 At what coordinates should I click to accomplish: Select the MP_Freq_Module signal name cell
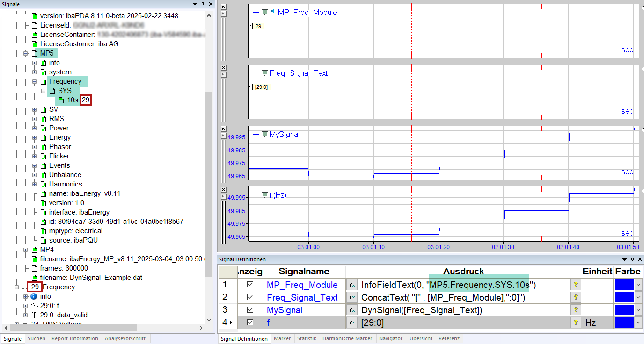tap(304, 285)
